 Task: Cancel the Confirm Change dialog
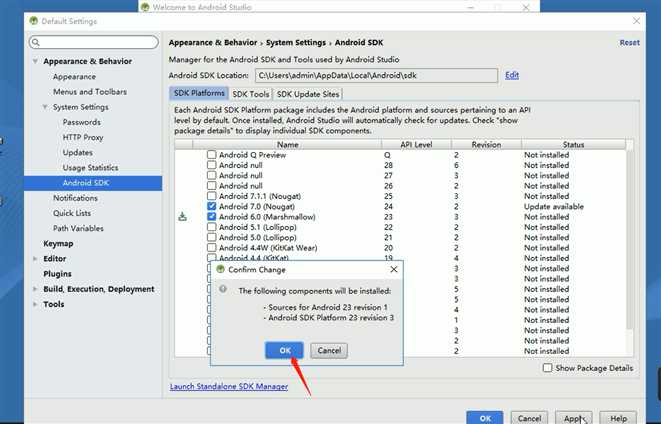329,350
